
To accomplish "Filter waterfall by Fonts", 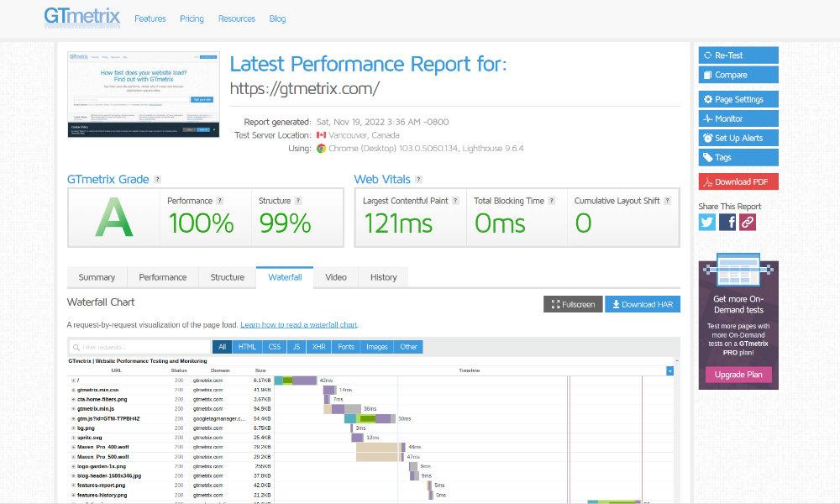I will [x=346, y=347].
